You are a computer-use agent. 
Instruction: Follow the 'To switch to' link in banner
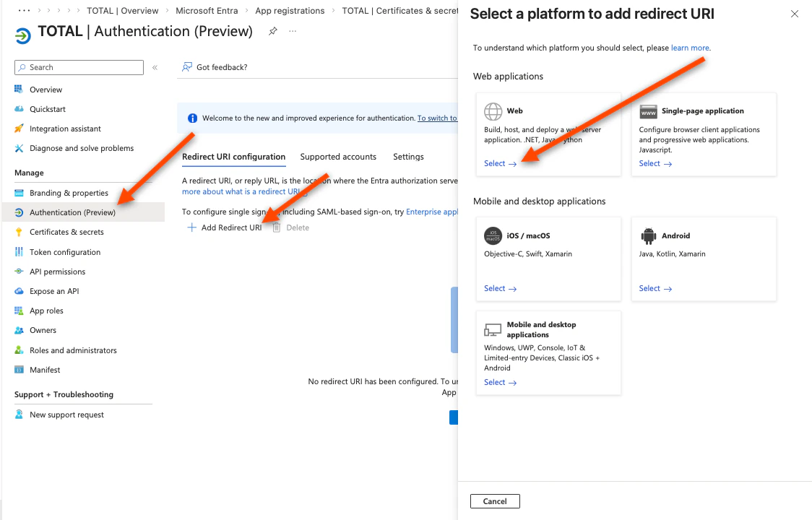pyautogui.click(x=437, y=118)
